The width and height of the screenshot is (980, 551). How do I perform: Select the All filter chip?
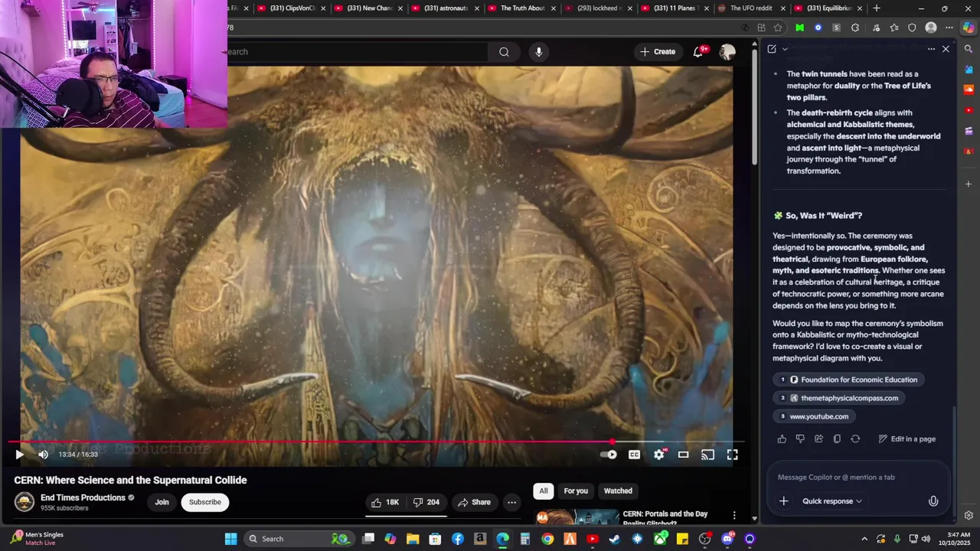coord(544,491)
